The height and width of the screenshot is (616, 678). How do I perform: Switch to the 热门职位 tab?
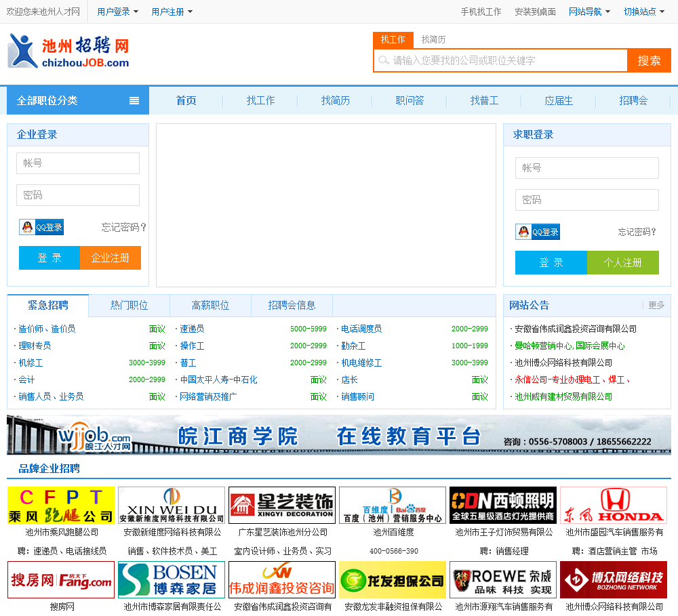click(129, 305)
